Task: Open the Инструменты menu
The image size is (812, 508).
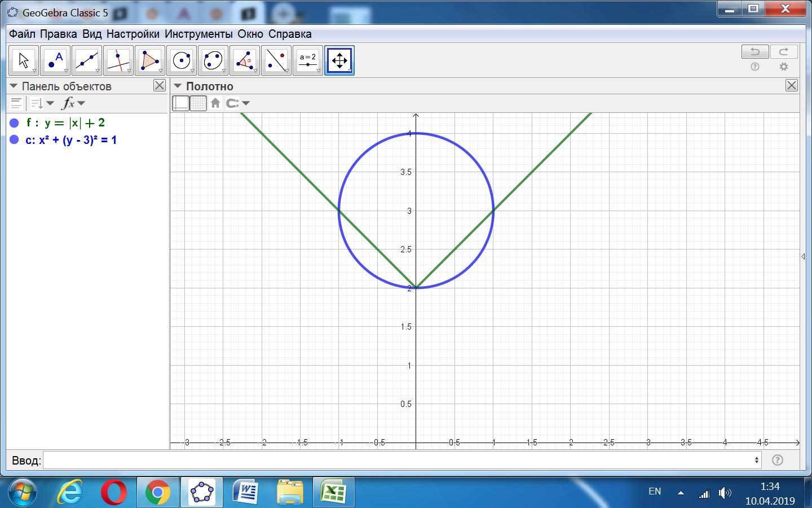Action: (198, 34)
